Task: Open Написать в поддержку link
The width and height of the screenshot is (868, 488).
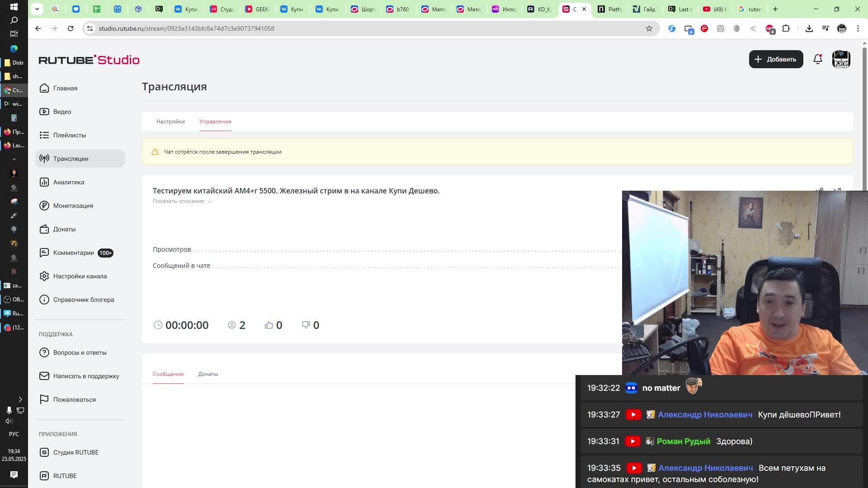Action: point(86,376)
